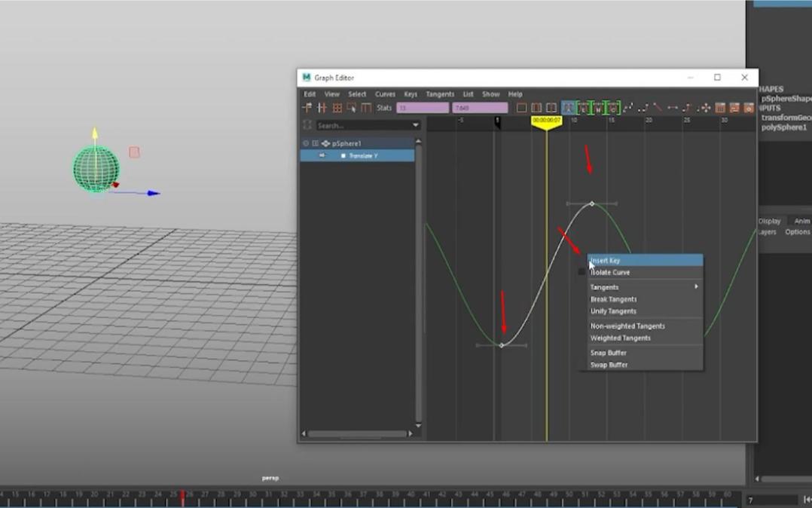
Task: Open the View menu in Graph Editor
Action: 332,93
